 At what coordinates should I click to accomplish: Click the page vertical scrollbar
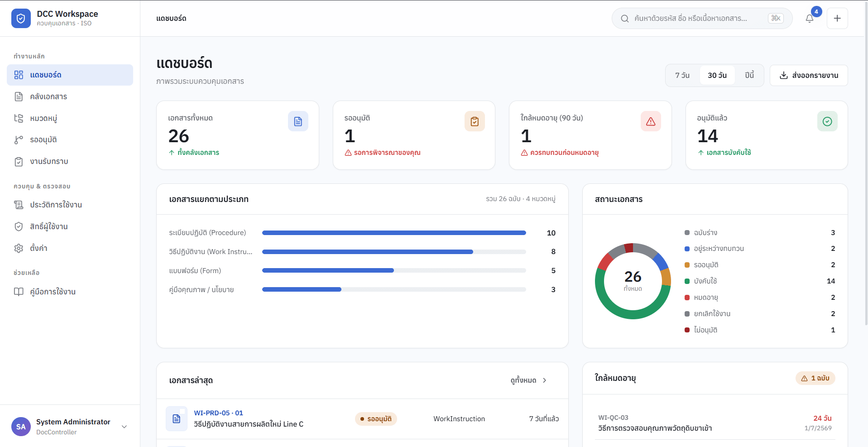866,163
